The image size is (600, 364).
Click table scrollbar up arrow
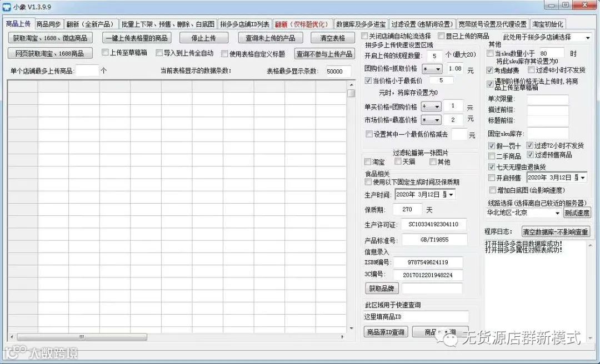[351, 84]
